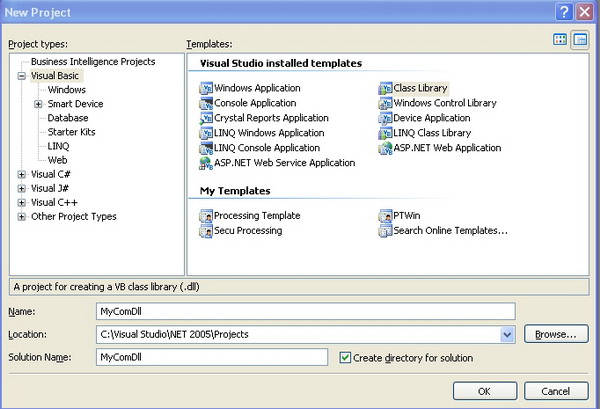
Task: Switch templates view to small icons
Action: 580,39
